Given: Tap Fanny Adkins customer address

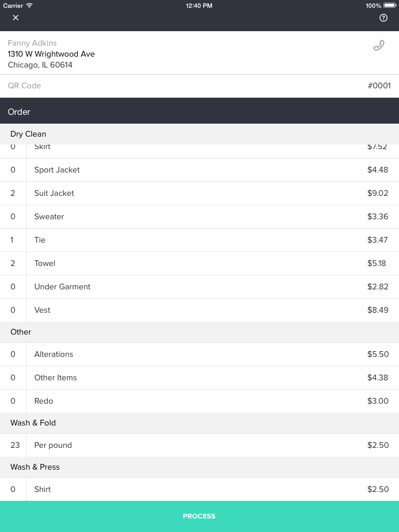Looking at the screenshot, I should click(51, 59).
